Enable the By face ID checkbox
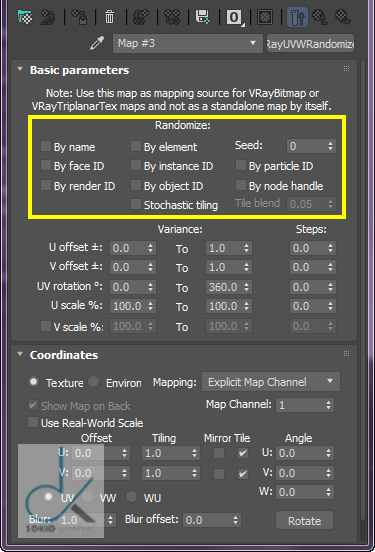 pos(46,165)
